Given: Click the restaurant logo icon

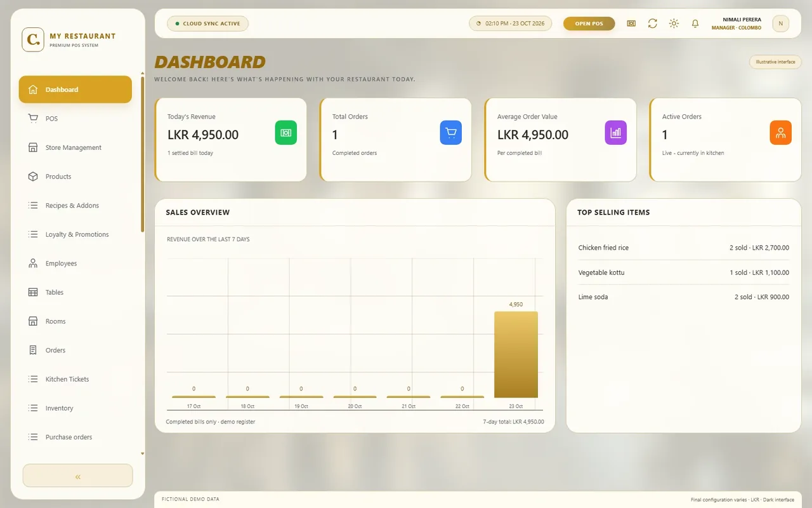Looking at the screenshot, I should (x=33, y=39).
